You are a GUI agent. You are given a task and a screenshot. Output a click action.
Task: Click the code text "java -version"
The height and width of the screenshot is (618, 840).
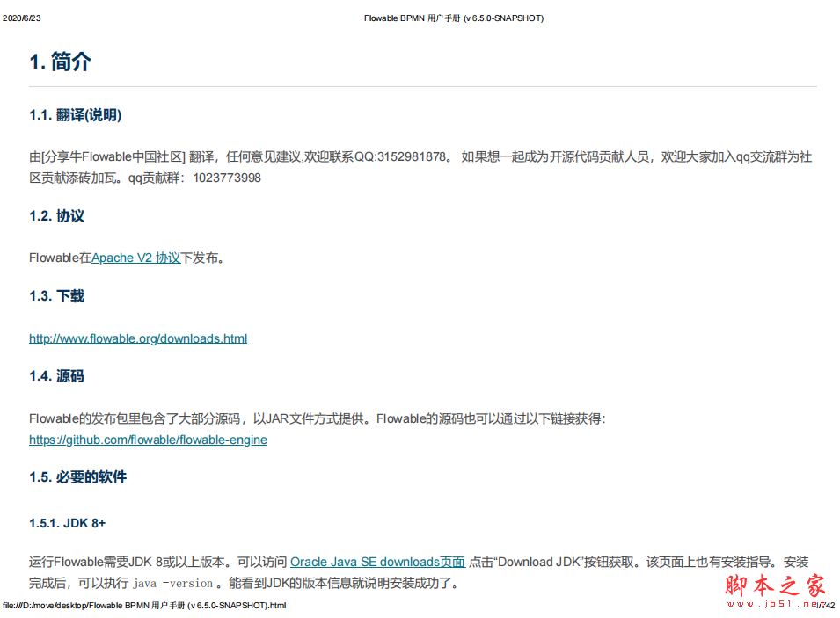tap(172, 583)
